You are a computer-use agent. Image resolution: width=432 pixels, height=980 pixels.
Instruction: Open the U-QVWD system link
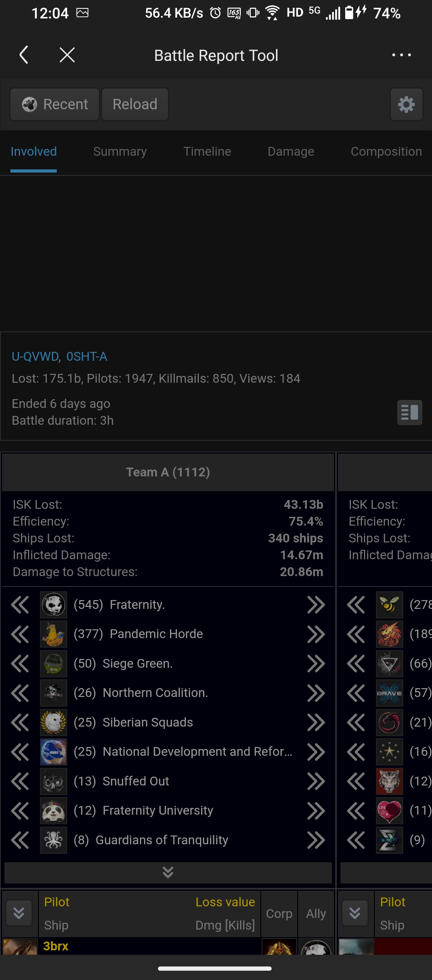pyautogui.click(x=36, y=356)
